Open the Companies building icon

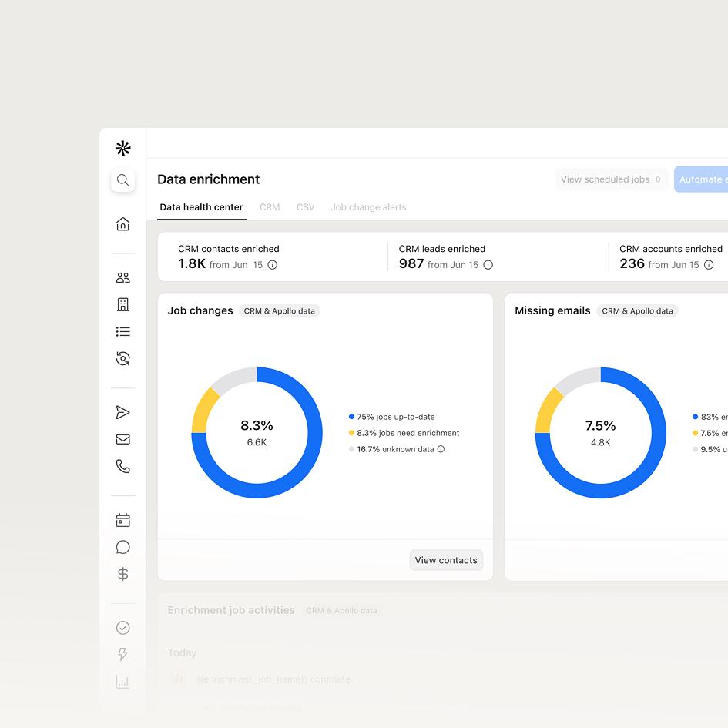pos(122,304)
